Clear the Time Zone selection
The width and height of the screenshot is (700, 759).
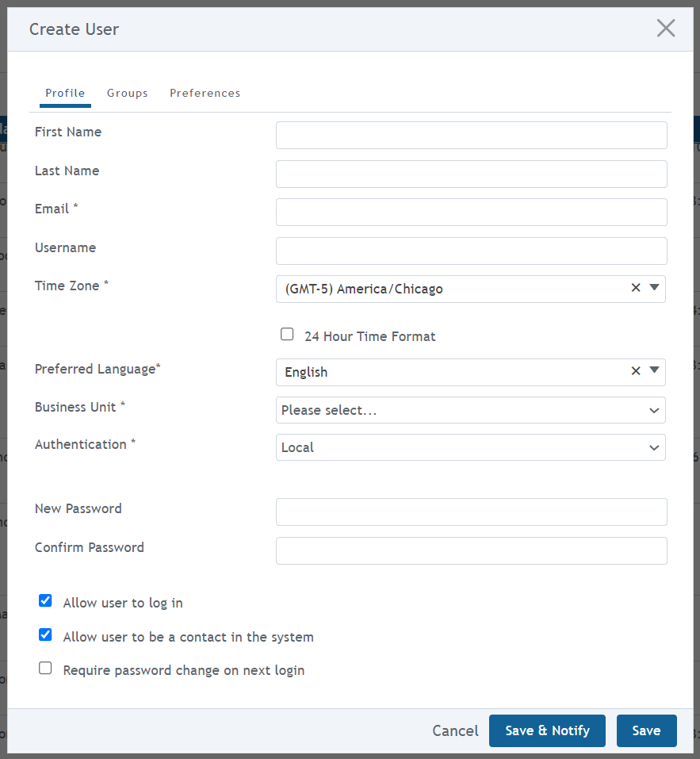tap(636, 288)
